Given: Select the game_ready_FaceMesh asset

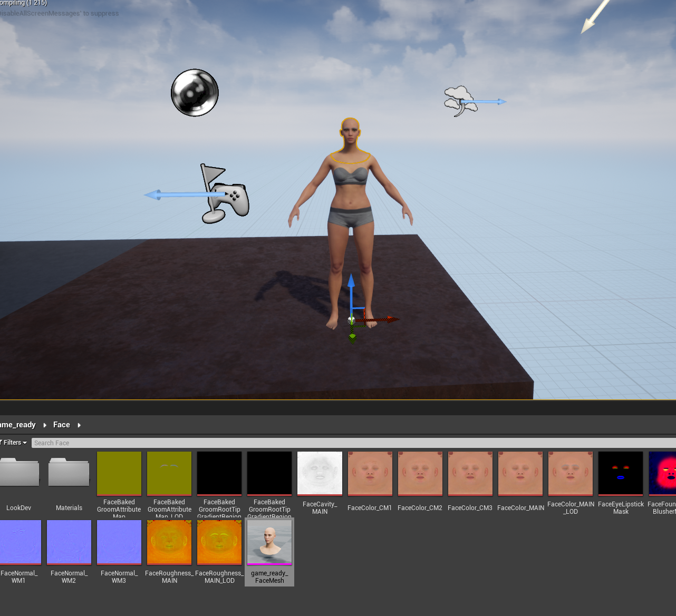Looking at the screenshot, I should [269, 552].
